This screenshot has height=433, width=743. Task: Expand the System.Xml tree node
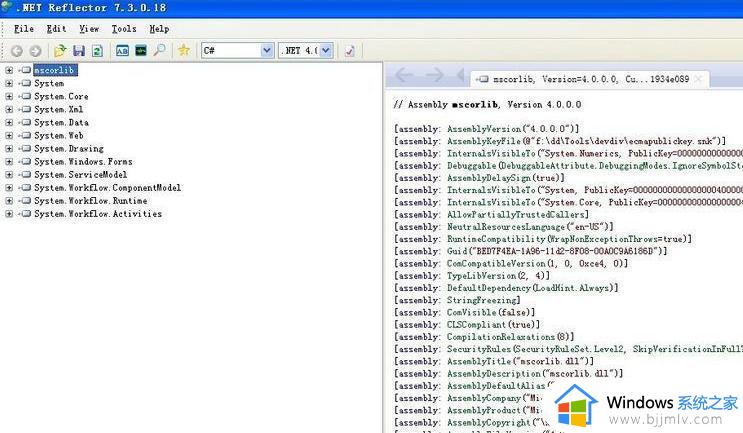pyautogui.click(x=9, y=109)
